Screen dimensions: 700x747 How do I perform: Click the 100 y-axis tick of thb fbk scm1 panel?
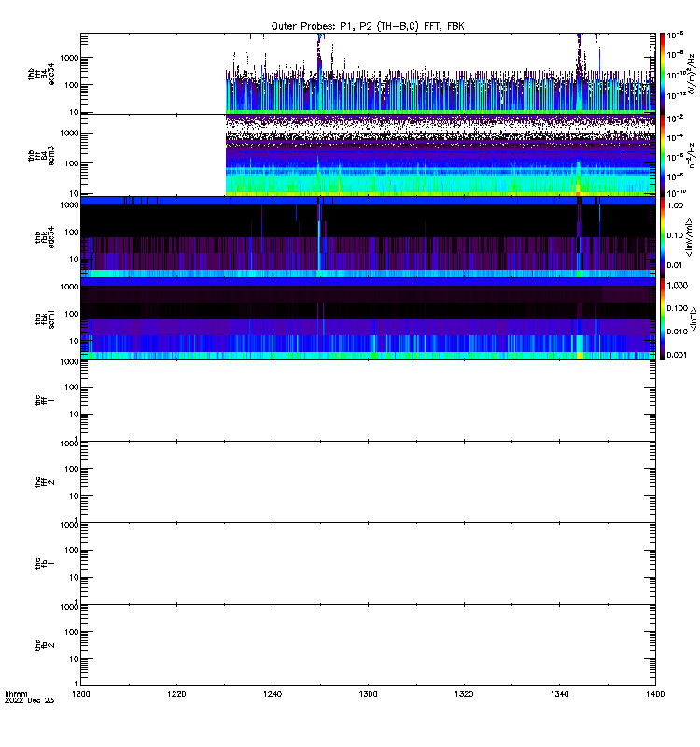click(x=72, y=314)
